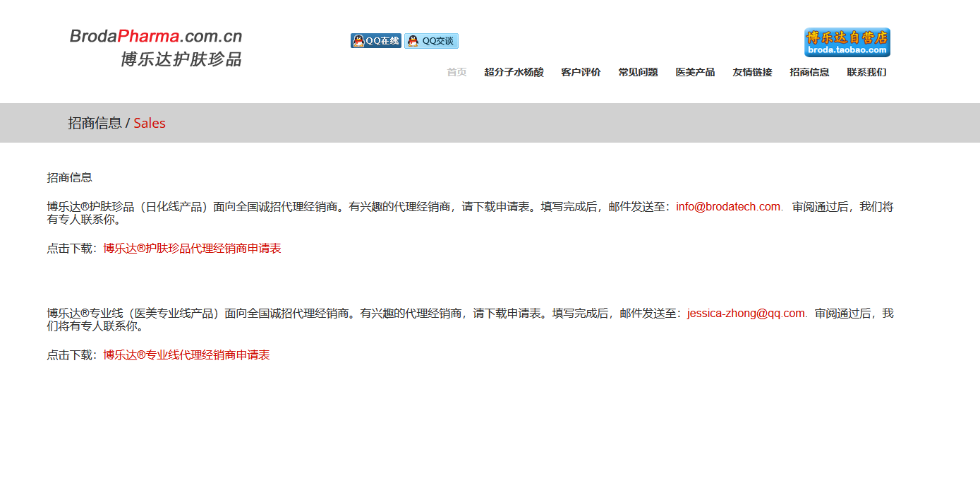Click the 招商信息 section title text
The image size is (980, 488).
[69, 177]
